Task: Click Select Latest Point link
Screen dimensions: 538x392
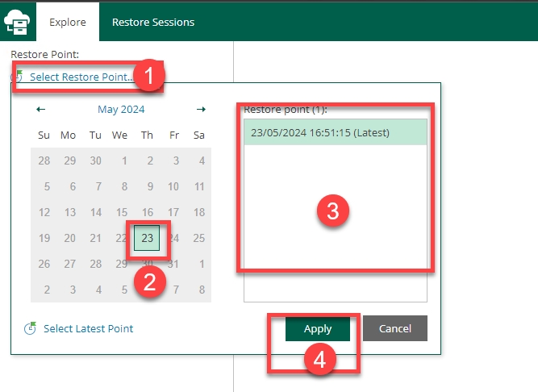Action: 88,328
